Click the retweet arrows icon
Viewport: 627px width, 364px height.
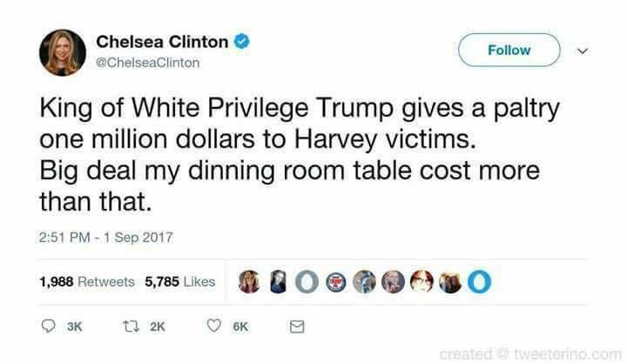(x=131, y=327)
